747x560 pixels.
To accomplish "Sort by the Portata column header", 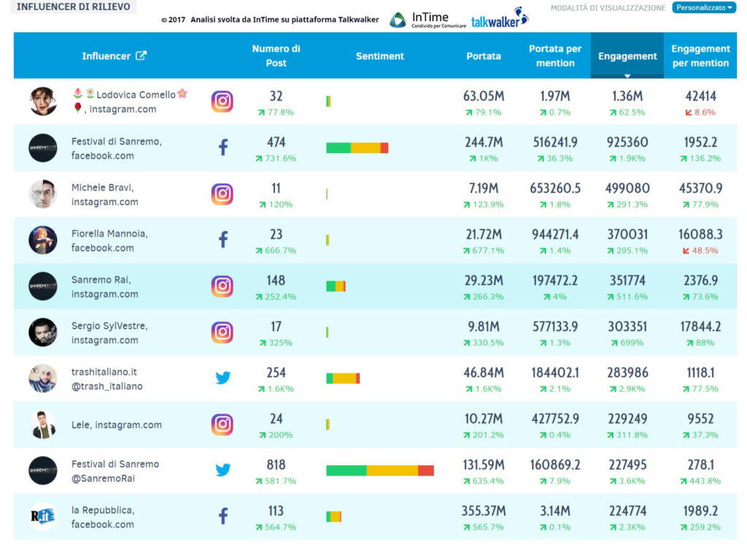I will [x=484, y=56].
